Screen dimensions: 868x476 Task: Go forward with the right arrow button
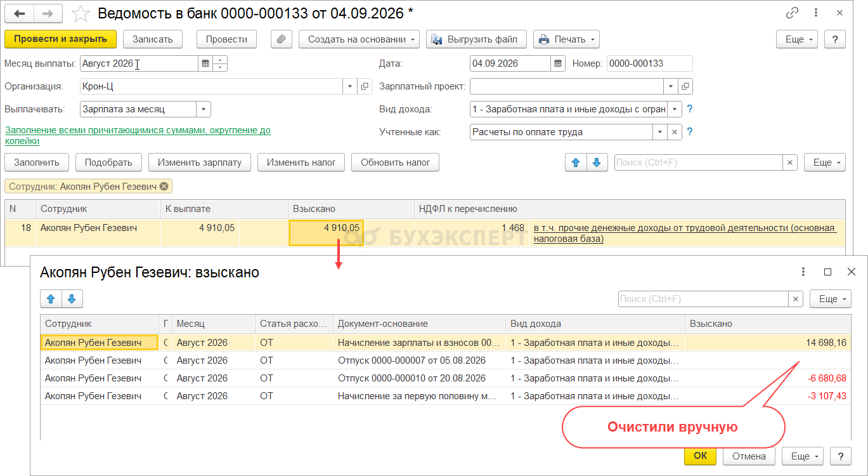(48, 13)
